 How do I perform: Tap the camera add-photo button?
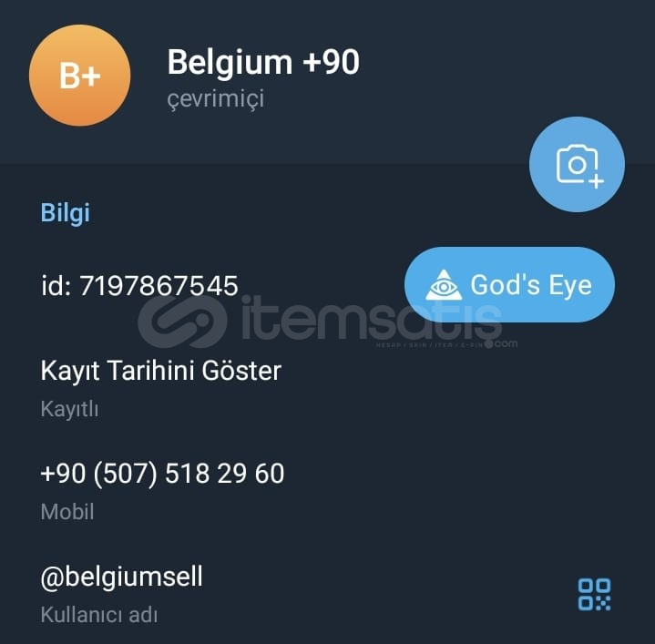[577, 165]
